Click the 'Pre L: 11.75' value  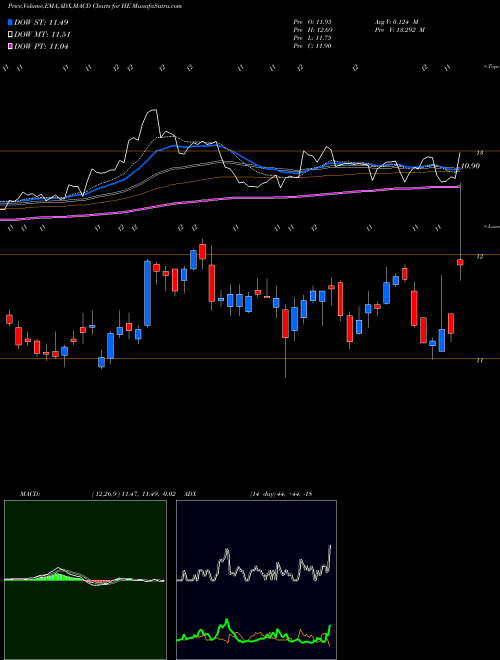pyautogui.click(x=313, y=38)
